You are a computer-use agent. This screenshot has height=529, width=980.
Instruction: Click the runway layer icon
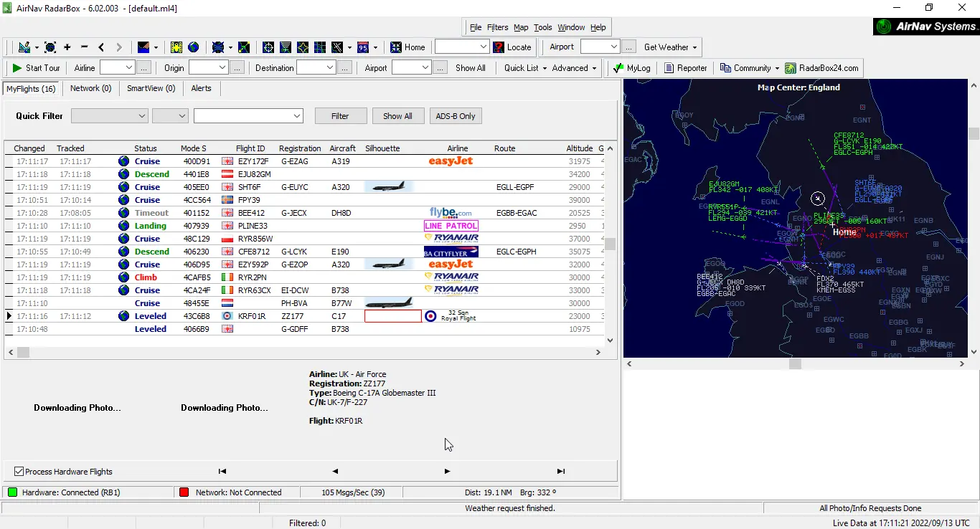coord(337,47)
